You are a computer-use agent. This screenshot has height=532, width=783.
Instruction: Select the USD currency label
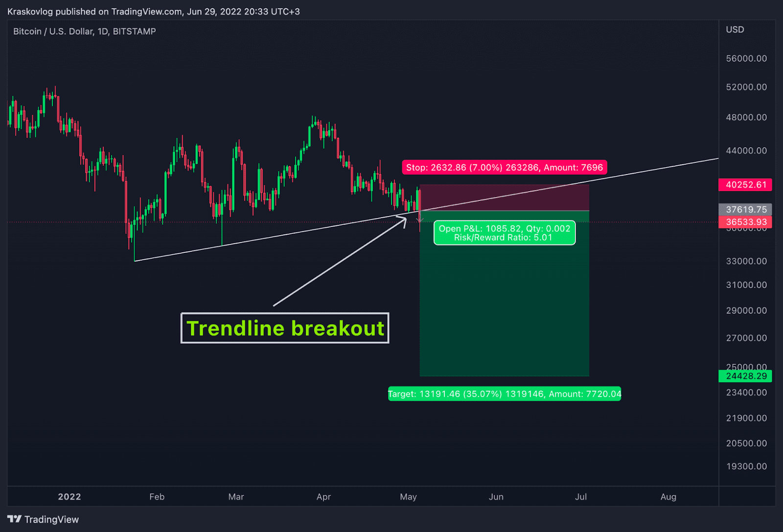pos(735,29)
